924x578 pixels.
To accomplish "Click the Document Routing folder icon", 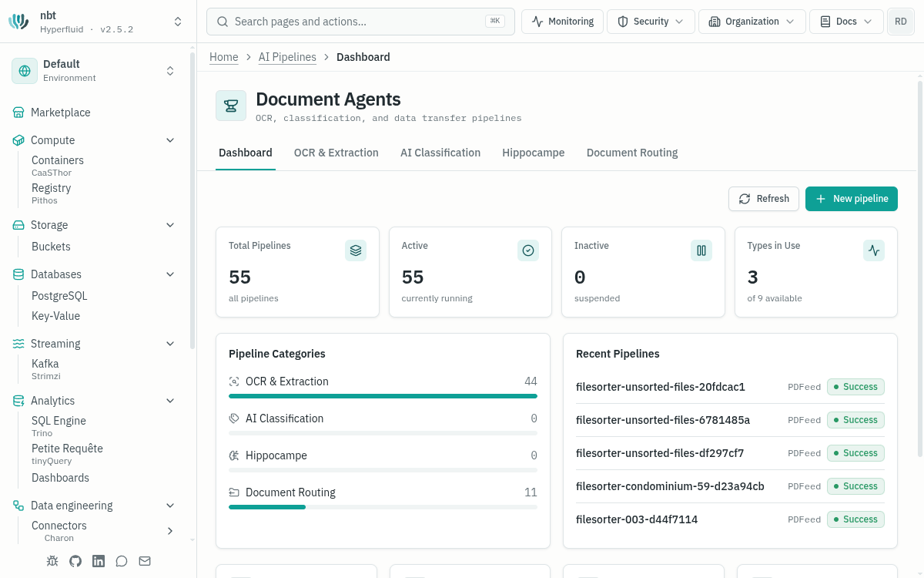I will [234, 492].
